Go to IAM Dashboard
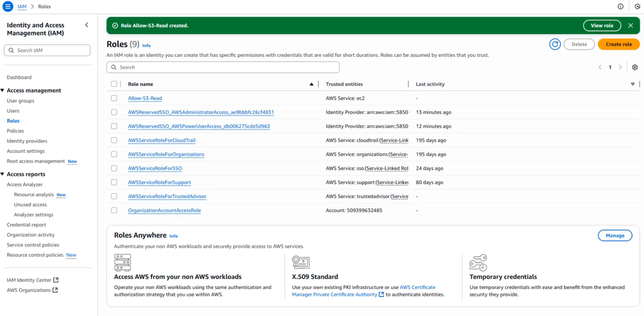The height and width of the screenshot is (316, 644). coord(19,77)
